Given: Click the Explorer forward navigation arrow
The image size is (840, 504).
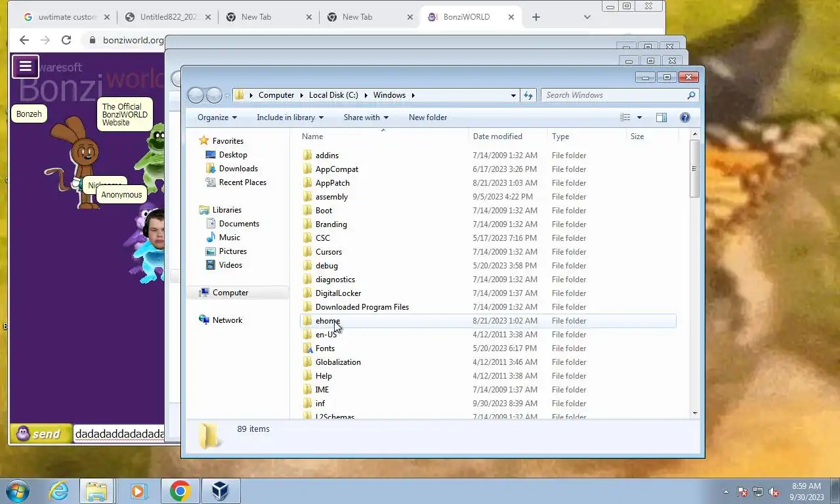Looking at the screenshot, I should [214, 95].
